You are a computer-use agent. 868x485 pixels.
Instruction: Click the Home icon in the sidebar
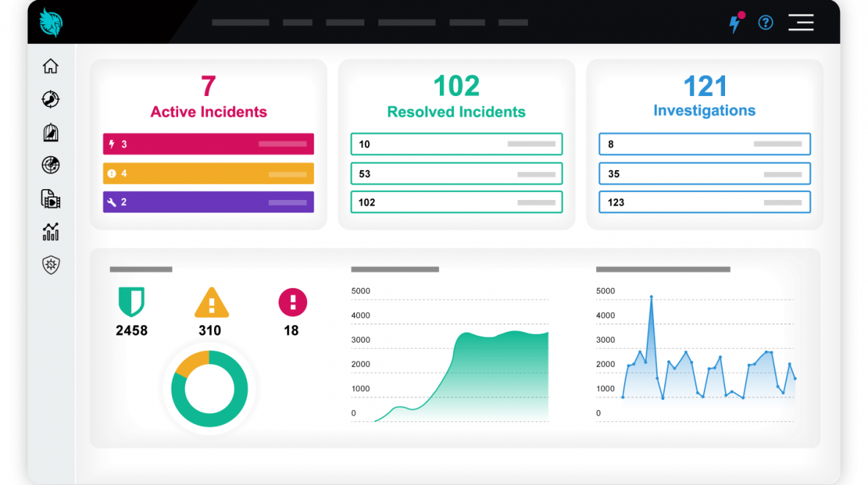(x=51, y=67)
